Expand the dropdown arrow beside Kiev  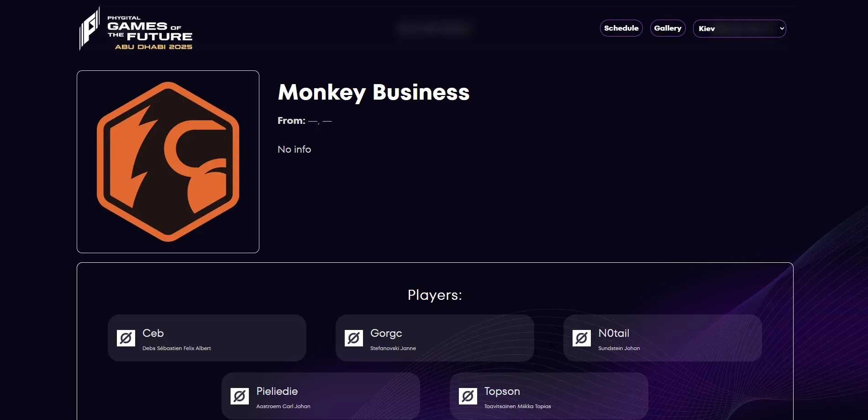pyautogui.click(x=779, y=28)
